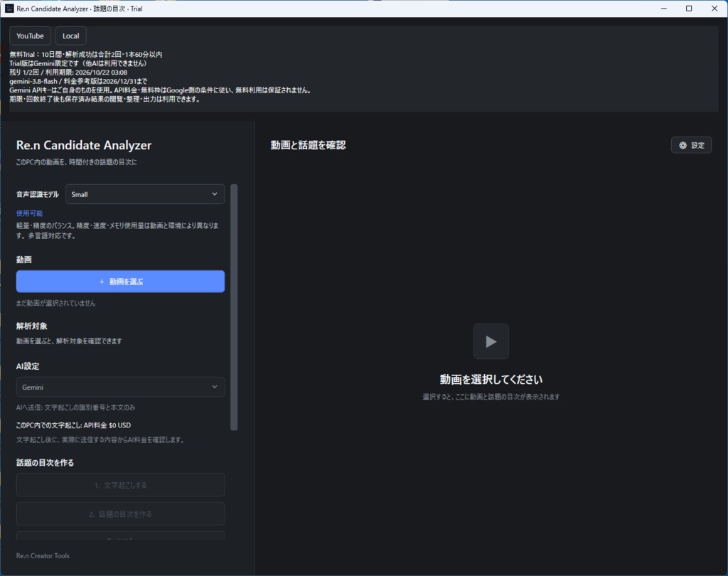Open the 設定 settings button

pos(691,145)
